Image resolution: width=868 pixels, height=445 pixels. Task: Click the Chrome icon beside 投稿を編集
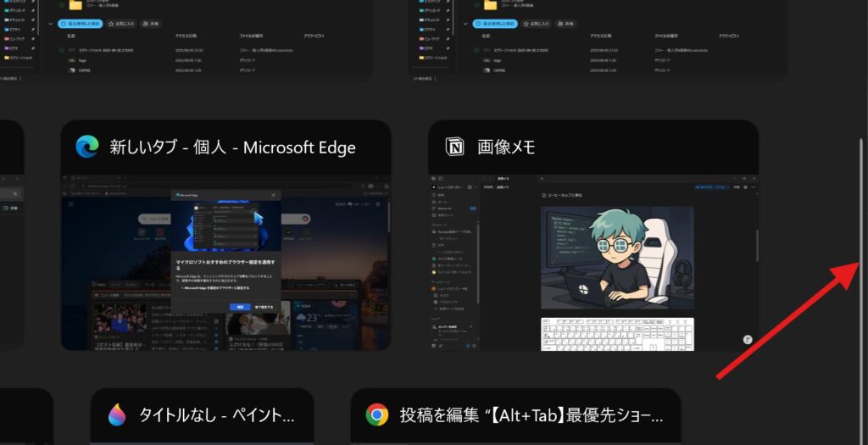377,415
